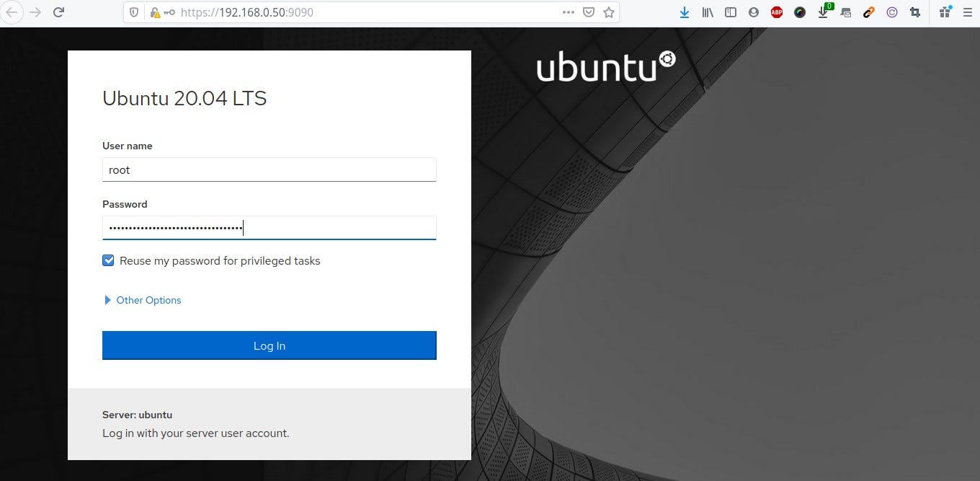980x481 pixels.
Task: Open the Firefox account avatar icon
Action: 754,12
